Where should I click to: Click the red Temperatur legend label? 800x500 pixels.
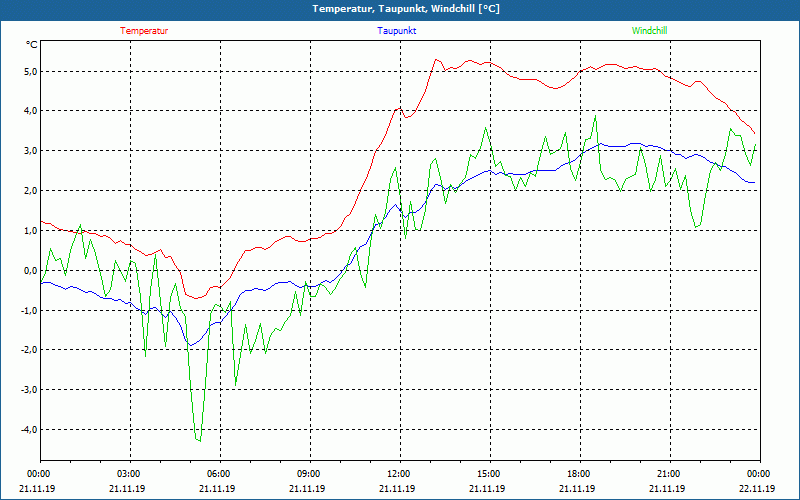coord(144,31)
